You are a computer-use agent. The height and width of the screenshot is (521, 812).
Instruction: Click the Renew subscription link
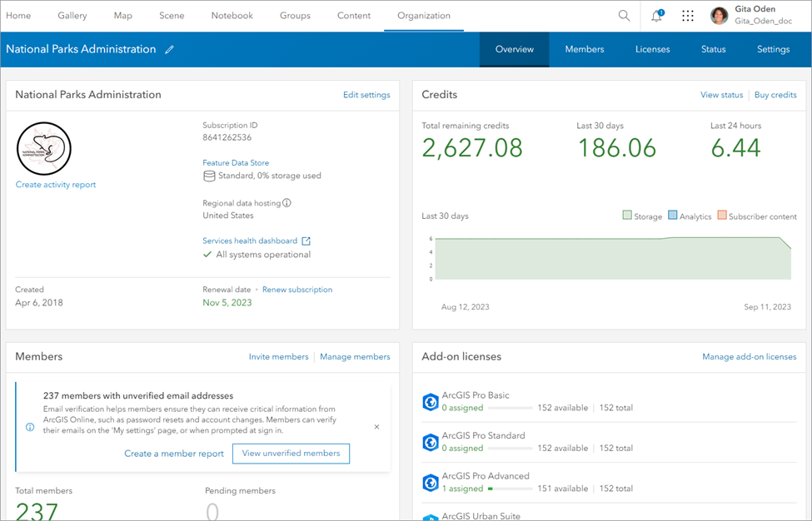point(297,290)
